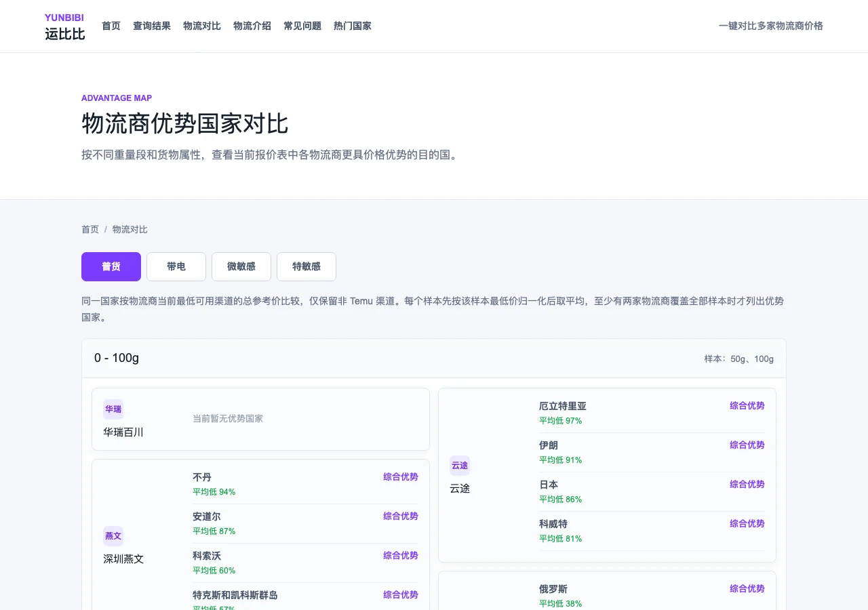This screenshot has height=610, width=868.
Task: Click the 华瑞 badge icon
Action: 113,409
